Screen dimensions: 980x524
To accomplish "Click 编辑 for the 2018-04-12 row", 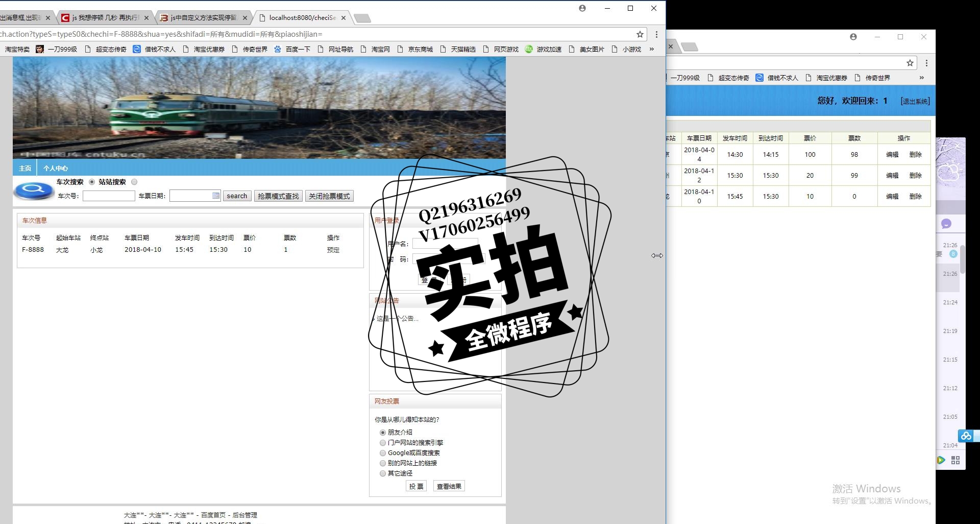I will pos(892,176).
